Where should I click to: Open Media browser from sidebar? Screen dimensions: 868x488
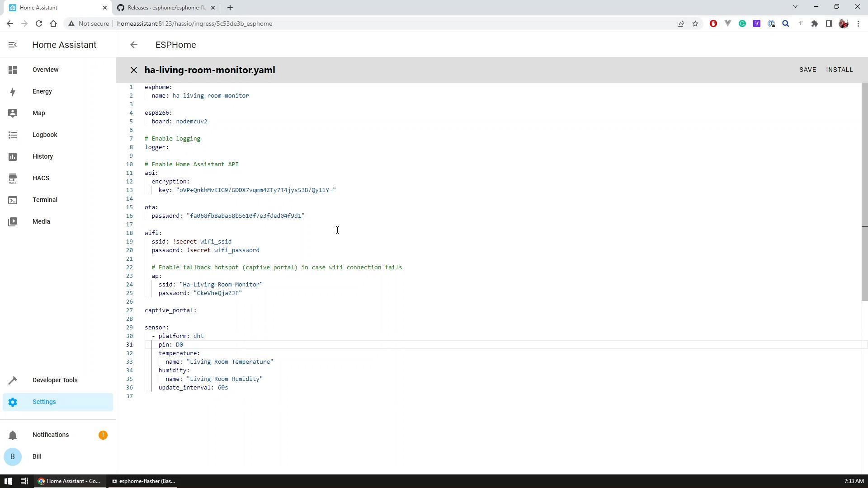(41, 222)
